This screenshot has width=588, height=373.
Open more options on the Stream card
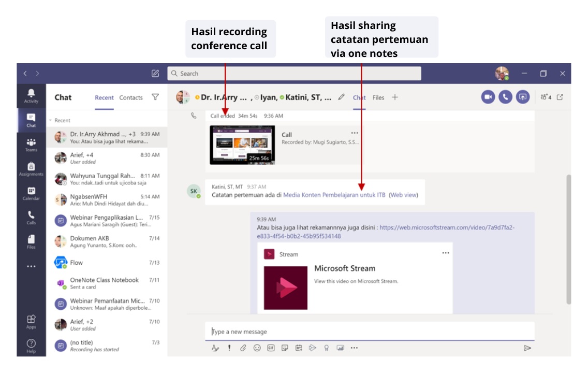[x=446, y=253]
